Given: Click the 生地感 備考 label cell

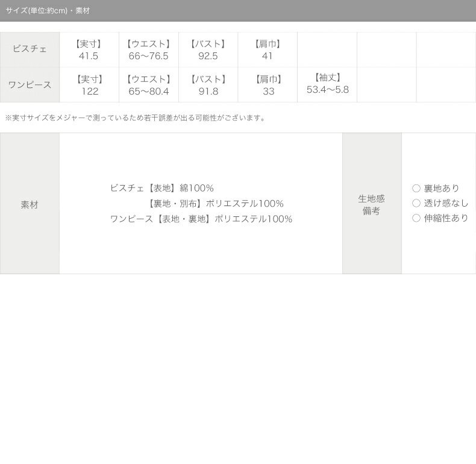Looking at the screenshot, I should coord(372,204).
